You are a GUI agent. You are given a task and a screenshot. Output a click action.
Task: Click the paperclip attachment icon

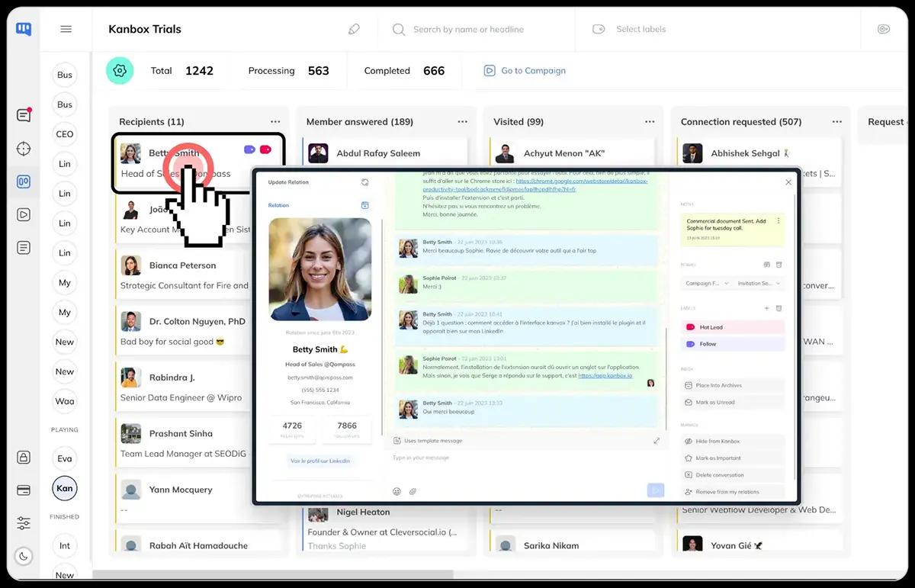(413, 491)
